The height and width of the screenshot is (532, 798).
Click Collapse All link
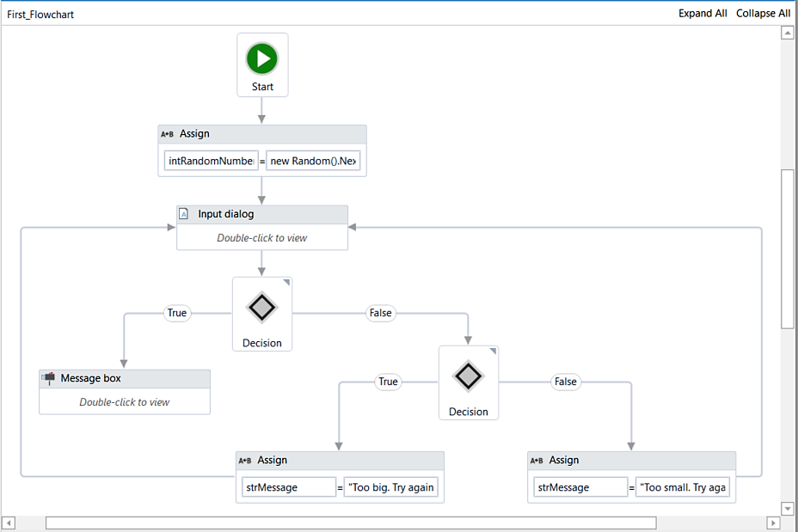tap(763, 14)
